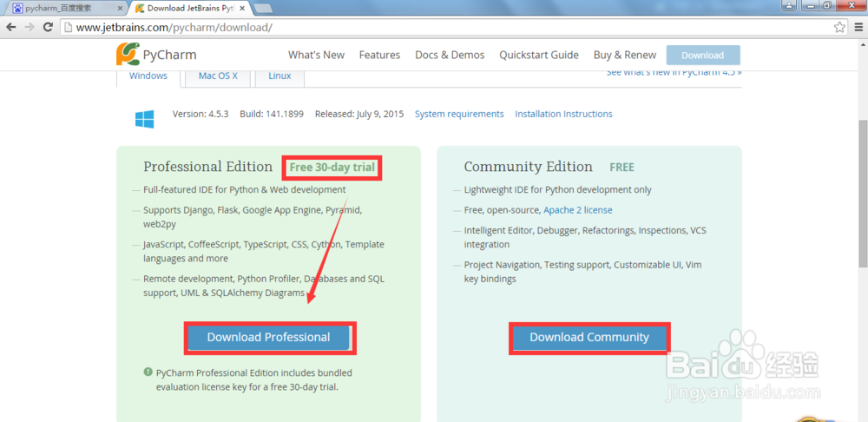
Task: Click 'Intelligent Editor, Debugger' feature text
Action: 585,237
